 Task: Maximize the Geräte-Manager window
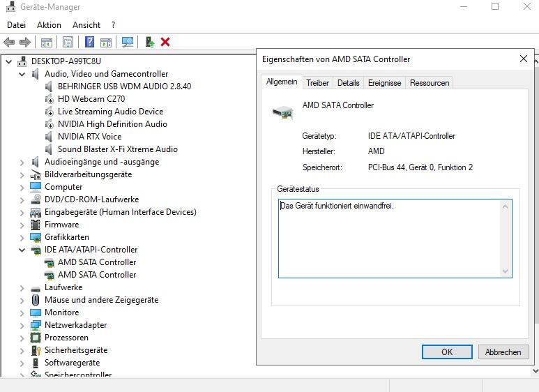point(495,6)
